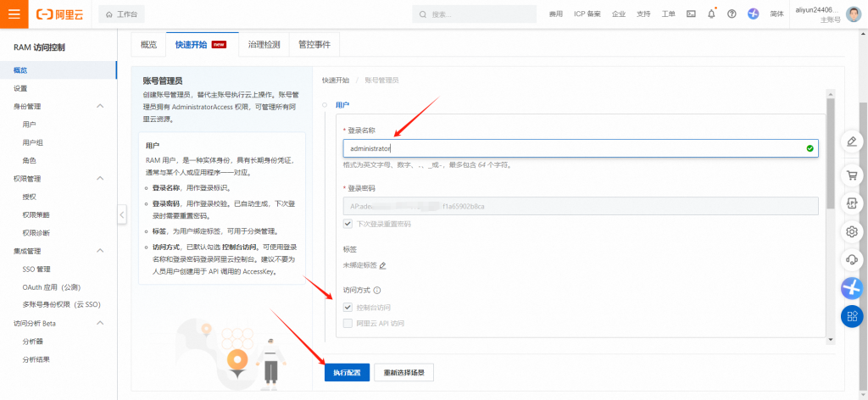Image resolution: width=868 pixels, height=400 pixels.
Task: Open the 工作台 workbench button
Action: [x=121, y=14]
